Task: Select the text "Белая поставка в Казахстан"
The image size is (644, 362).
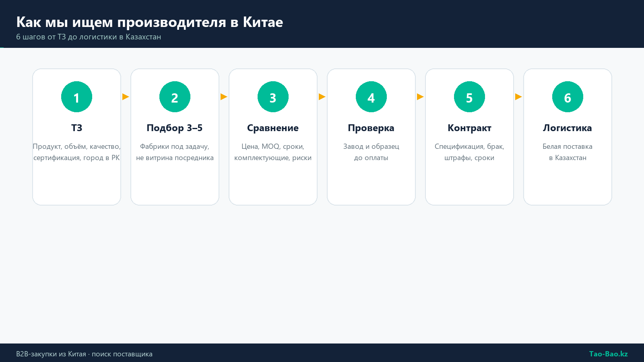Action: [x=568, y=152]
